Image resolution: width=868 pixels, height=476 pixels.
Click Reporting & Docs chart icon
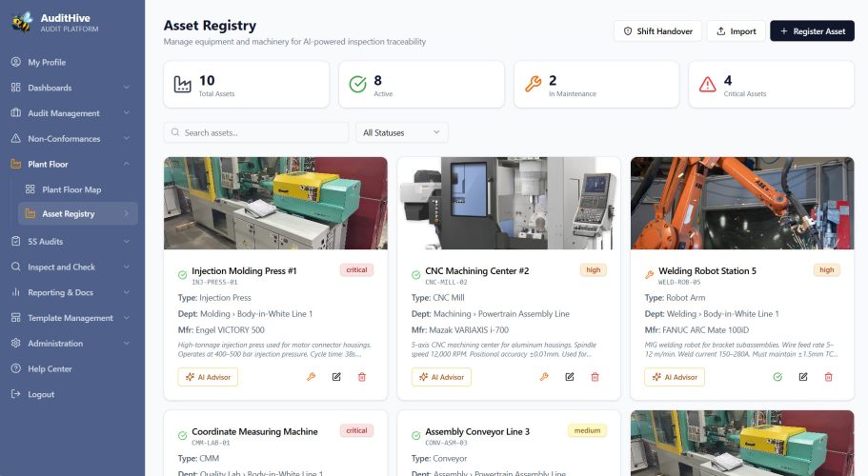pyautogui.click(x=16, y=292)
